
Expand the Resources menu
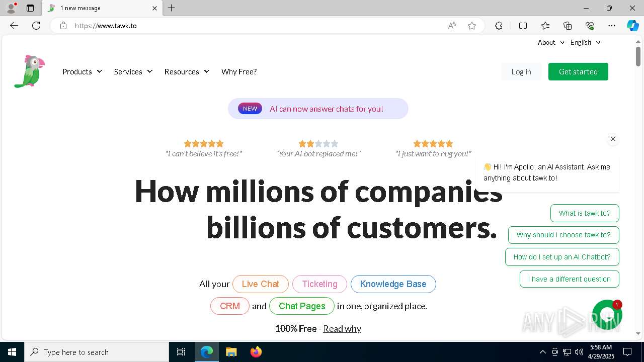pyautogui.click(x=187, y=72)
